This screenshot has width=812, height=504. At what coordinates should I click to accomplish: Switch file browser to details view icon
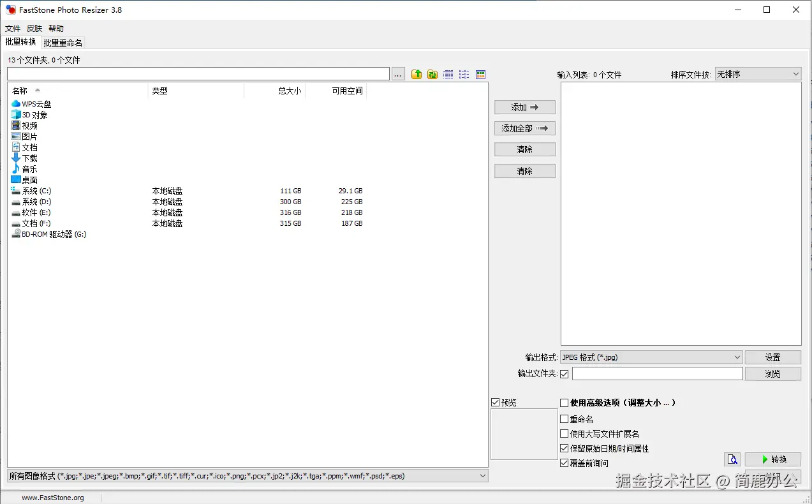point(448,75)
